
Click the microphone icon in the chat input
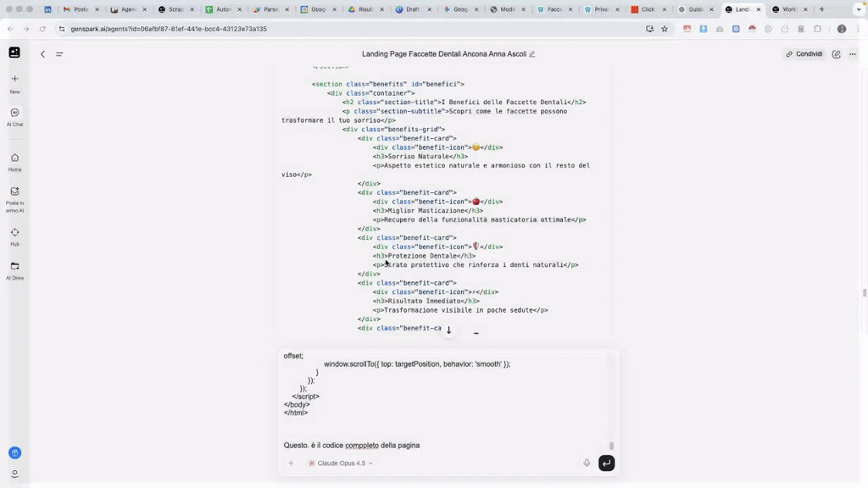(587, 463)
